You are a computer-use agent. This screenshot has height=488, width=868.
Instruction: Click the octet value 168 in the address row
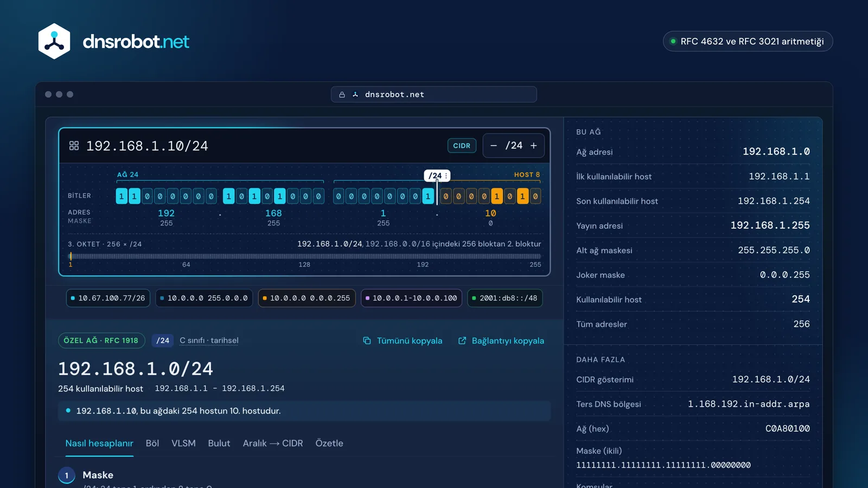click(273, 213)
